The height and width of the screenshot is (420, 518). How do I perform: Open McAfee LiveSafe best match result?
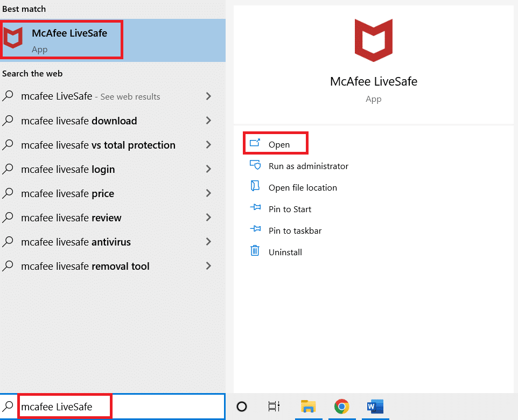point(113,40)
